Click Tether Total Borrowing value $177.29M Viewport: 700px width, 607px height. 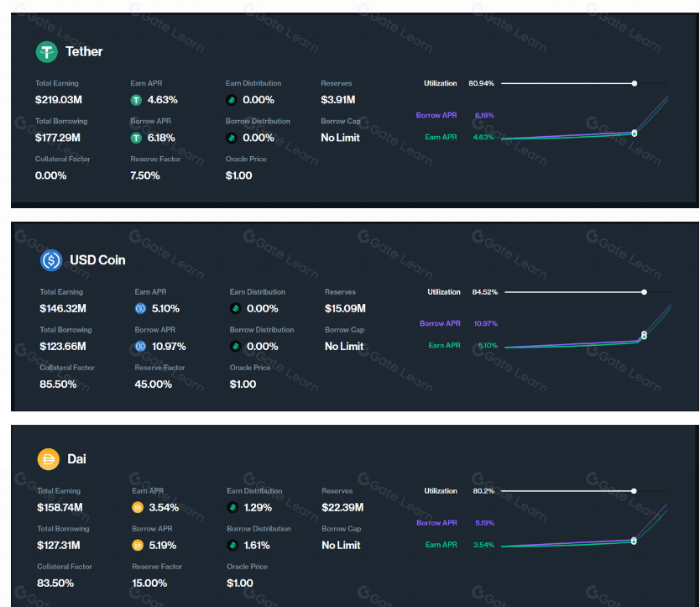(x=58, y=138)
